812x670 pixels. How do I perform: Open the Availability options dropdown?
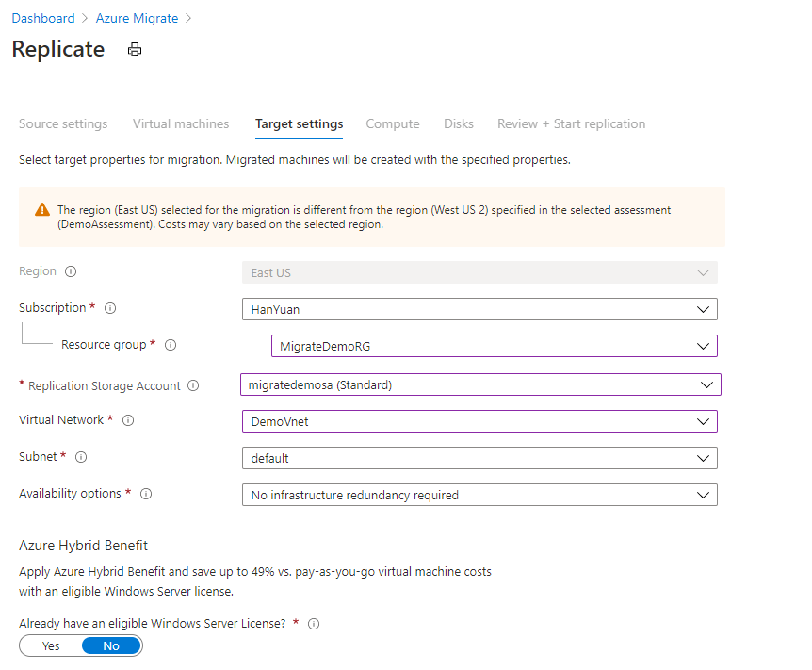coord(479,495)
